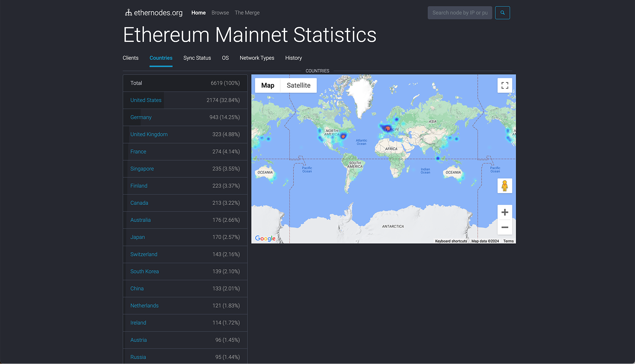The height and width of the screenshot is (364, 635).
Task: Open the South Korea country link
Action: (144, 271)
